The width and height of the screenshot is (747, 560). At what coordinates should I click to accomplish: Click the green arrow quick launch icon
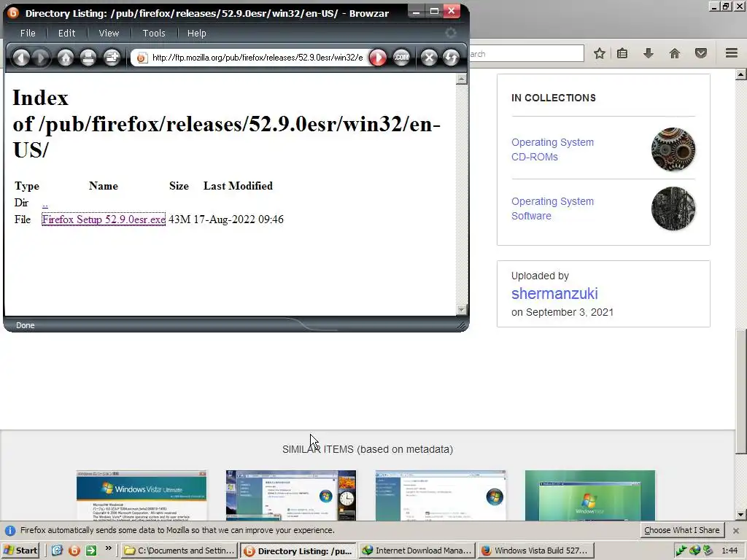[x=90, y=551]
